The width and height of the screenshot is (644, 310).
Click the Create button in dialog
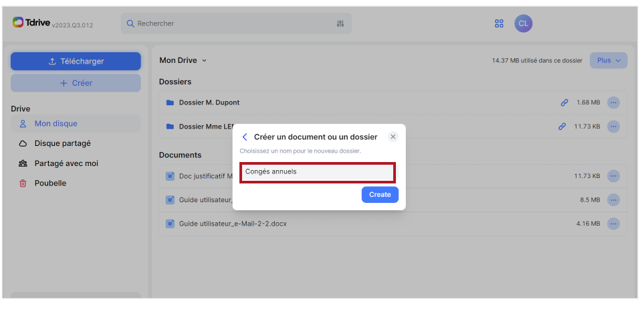point(380,194)
